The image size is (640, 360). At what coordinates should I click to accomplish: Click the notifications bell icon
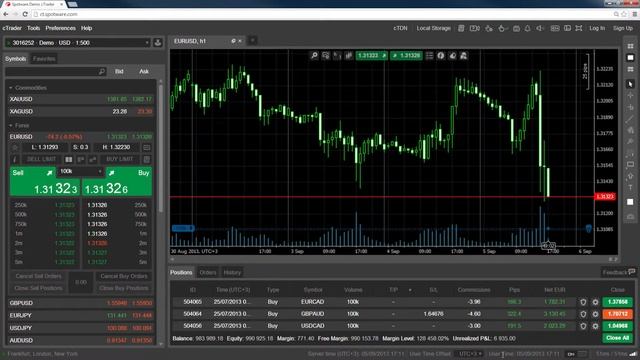point(527,28)
